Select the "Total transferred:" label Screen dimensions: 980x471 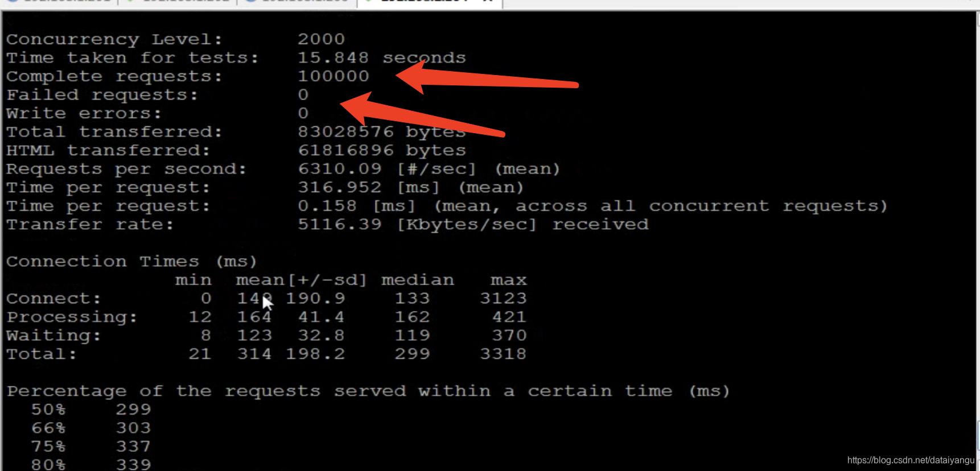(x=114, y=132)
